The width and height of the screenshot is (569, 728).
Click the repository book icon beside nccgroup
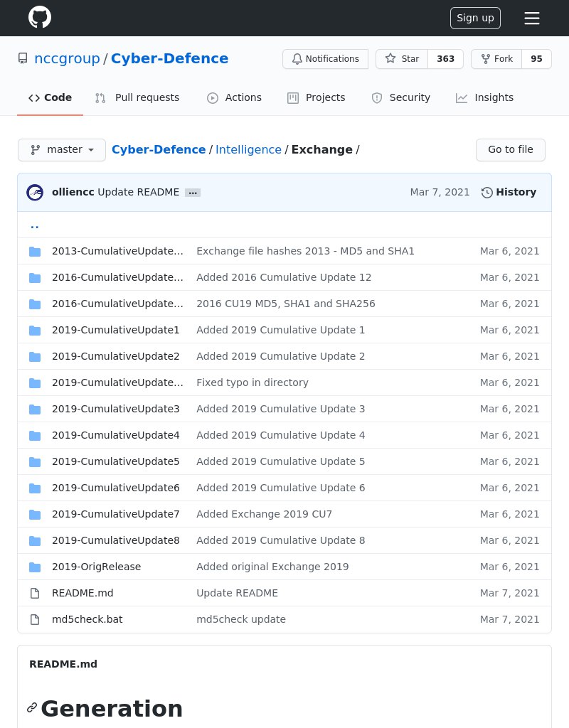pos(23,58)
